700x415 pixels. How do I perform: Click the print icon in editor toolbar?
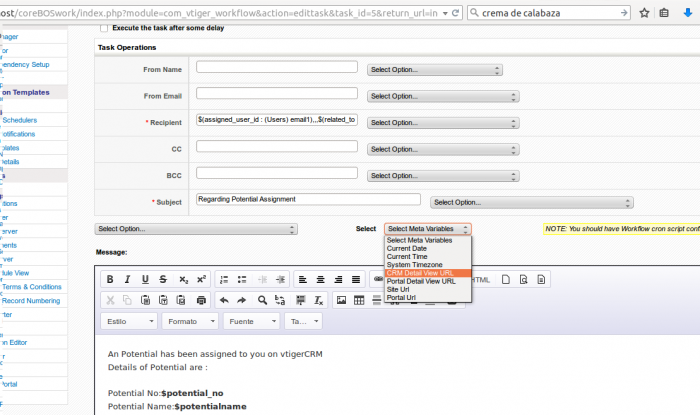201,300
